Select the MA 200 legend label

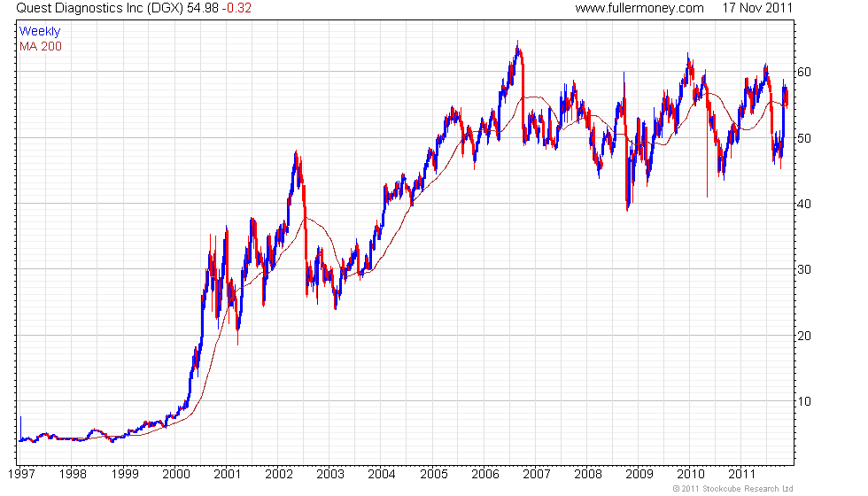(x=41, y=46)
